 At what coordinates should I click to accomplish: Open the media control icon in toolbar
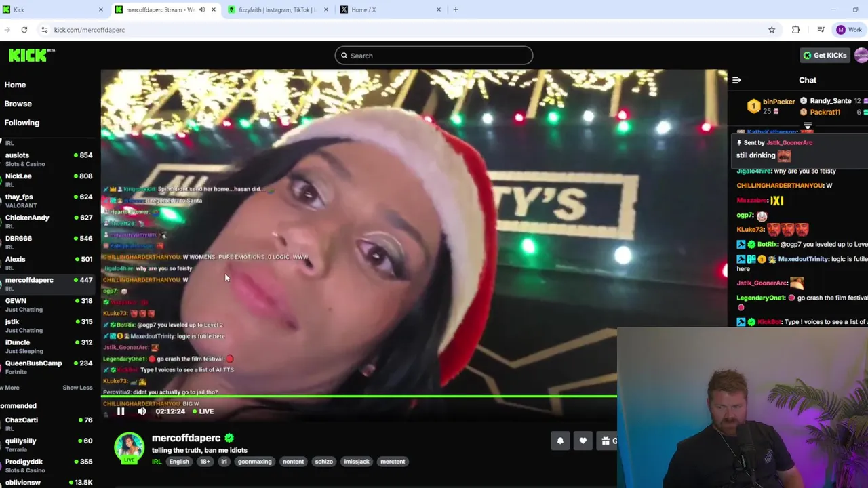click(821, 30)
